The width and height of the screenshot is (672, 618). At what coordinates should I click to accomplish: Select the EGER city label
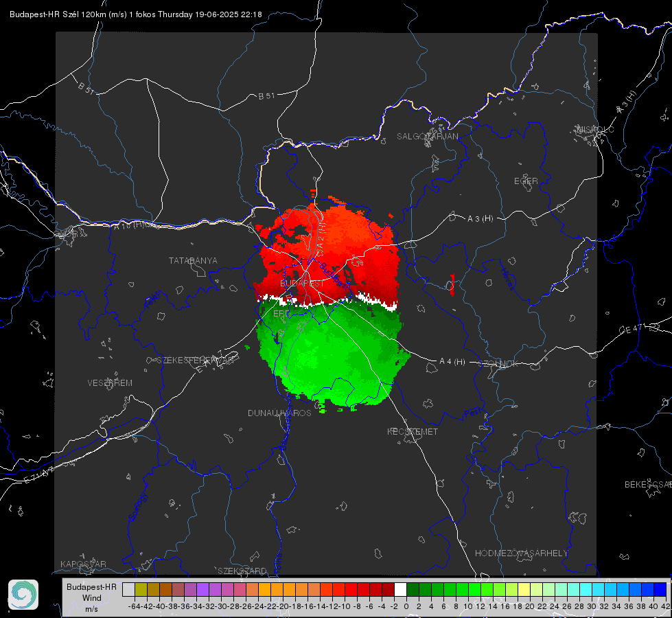tap(526, 181)
